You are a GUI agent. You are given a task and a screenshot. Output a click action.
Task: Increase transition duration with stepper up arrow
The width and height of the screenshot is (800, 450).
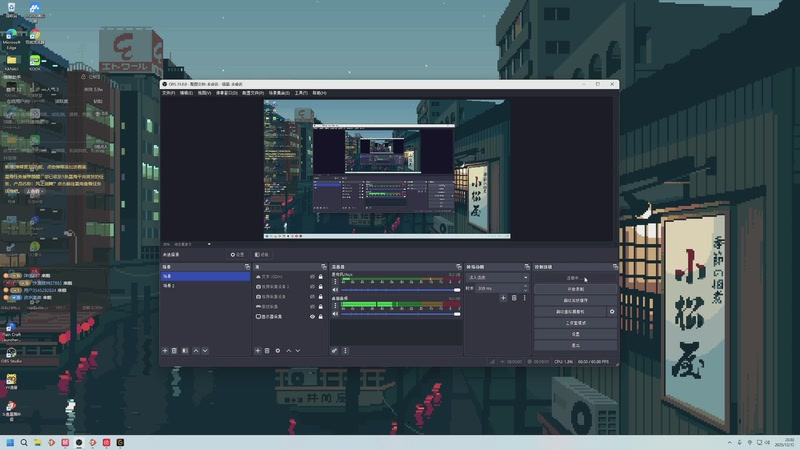526,287
